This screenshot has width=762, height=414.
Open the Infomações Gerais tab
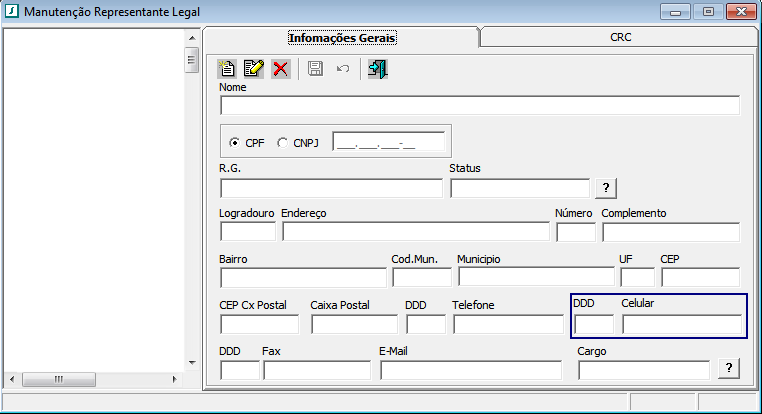(x=342, y=38)
